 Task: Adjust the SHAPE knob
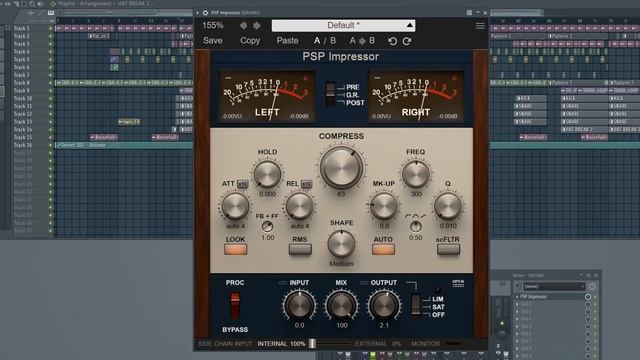[x=341, y=243]
